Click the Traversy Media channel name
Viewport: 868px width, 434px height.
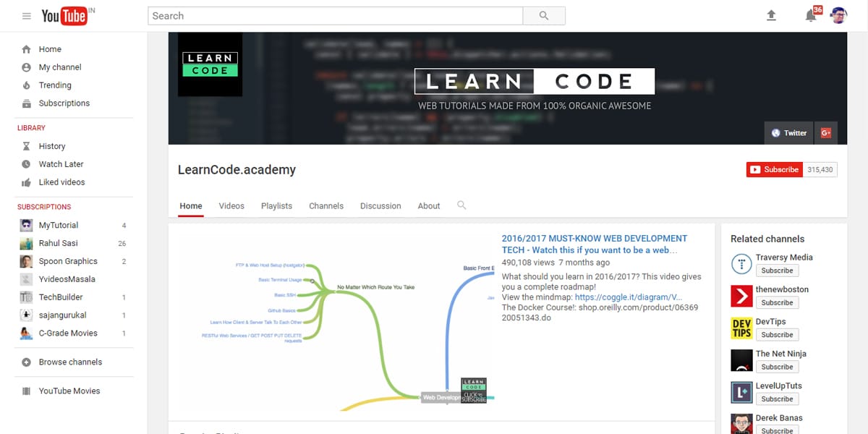point(784,258)
